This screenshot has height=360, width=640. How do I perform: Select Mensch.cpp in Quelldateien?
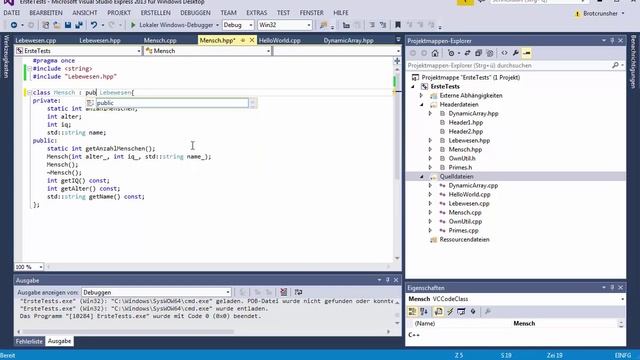[x=465, y=212]
